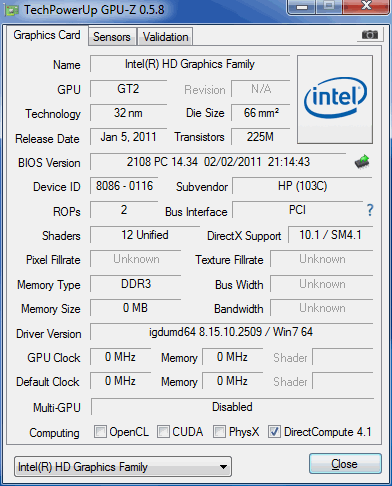
Task: Click the GPU-Z title bar app icon
Action: (12, 10)
